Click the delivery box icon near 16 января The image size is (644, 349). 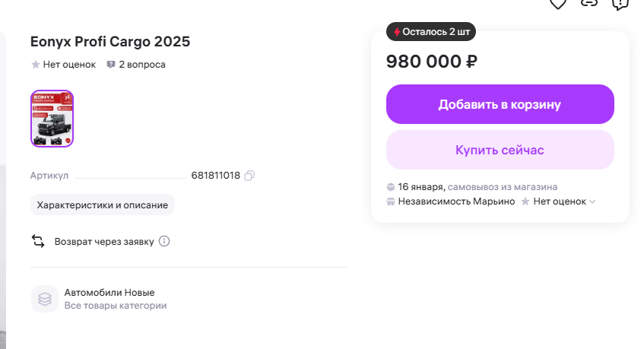391,186
